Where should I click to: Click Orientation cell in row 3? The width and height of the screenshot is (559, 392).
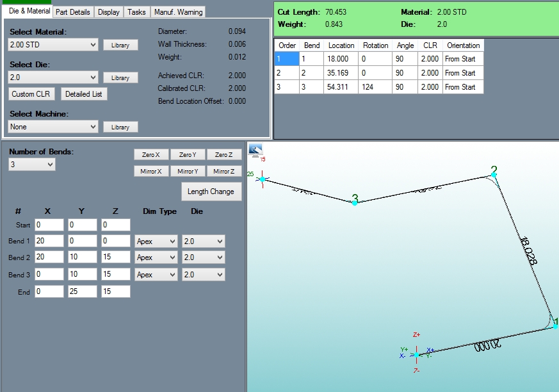pyautogui.click(x=463, y=87)
